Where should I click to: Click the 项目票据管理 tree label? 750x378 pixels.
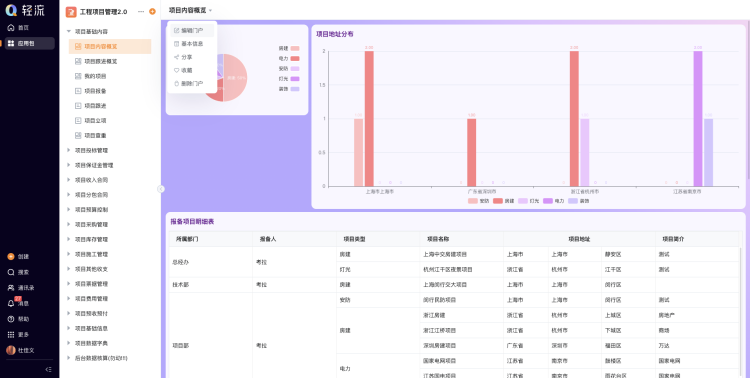(x=91, y=284)
